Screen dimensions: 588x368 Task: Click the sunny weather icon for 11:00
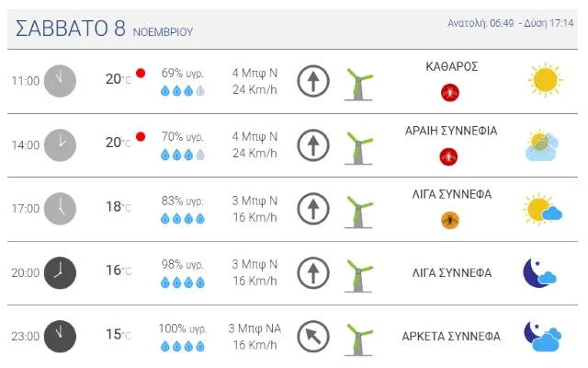pos(544,80)
